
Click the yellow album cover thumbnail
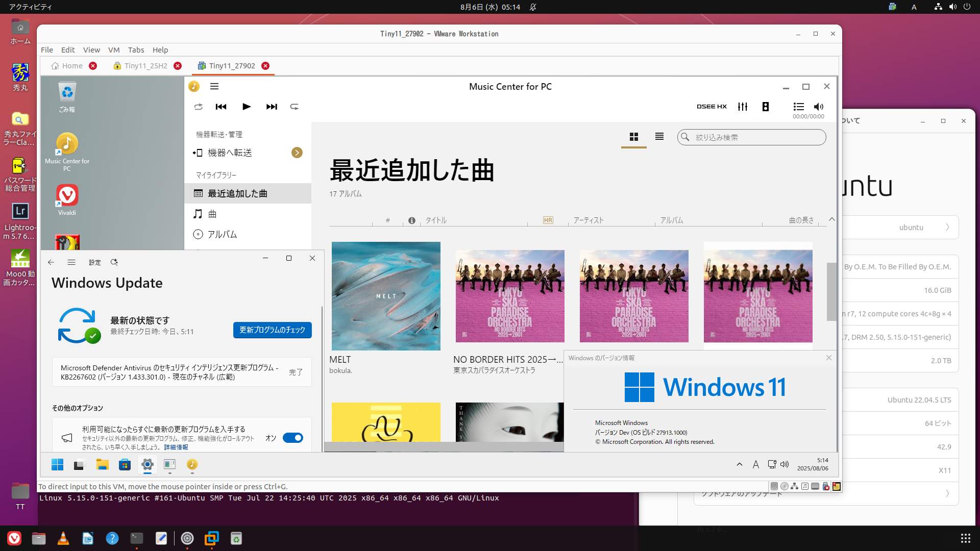[x=386, y=422]
